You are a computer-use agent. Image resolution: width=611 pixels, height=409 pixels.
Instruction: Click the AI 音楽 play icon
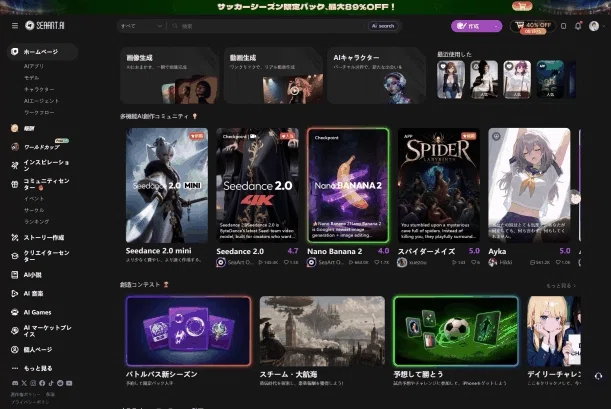point(15,293)
